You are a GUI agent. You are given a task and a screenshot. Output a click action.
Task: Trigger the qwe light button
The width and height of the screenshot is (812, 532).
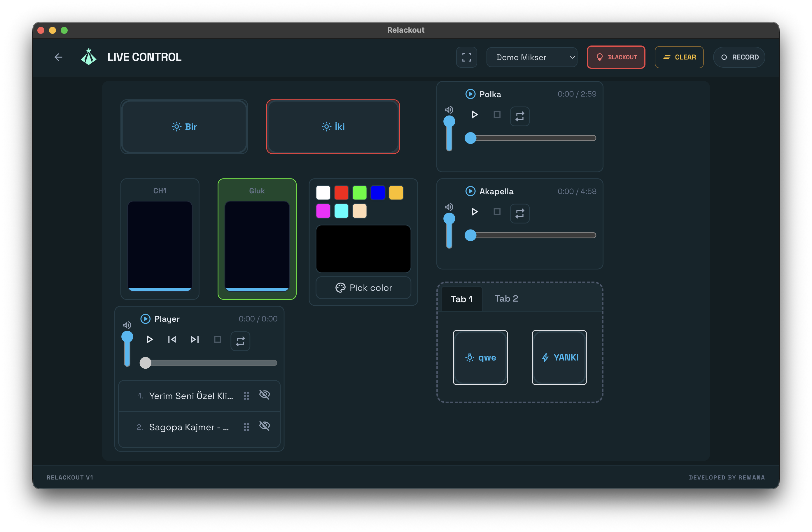[480, 357]
